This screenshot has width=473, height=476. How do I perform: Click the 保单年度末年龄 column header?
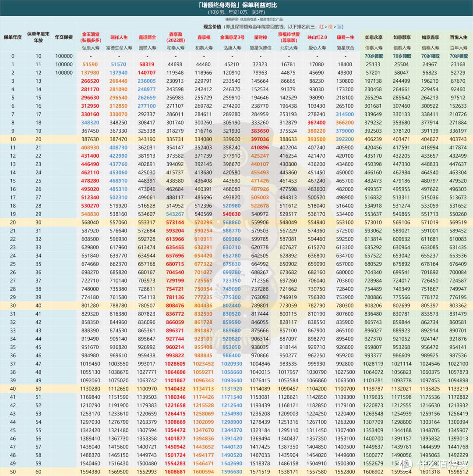[38, 37]
